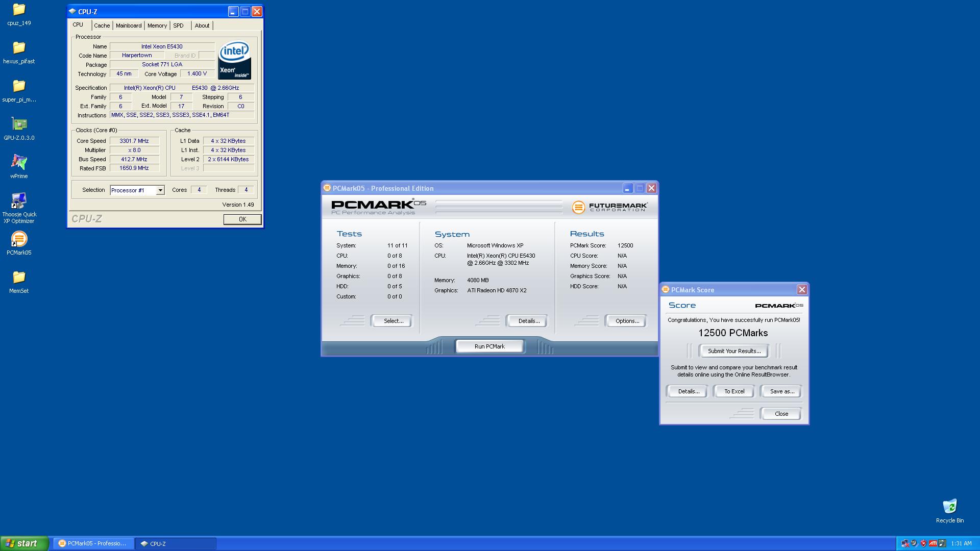Click the PCMark05 title bar icon
The width and height of the screenshot is (980, 551).
click(327, 188)
